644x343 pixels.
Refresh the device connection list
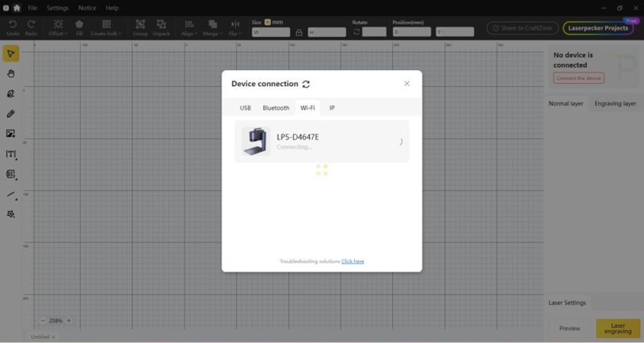click(x=306, y=85)
